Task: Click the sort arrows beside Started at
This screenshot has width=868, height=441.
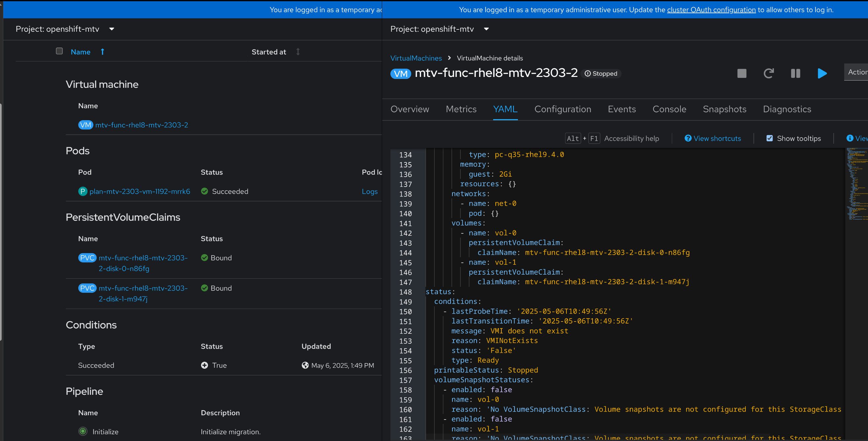Action: [x=298, y=52]
